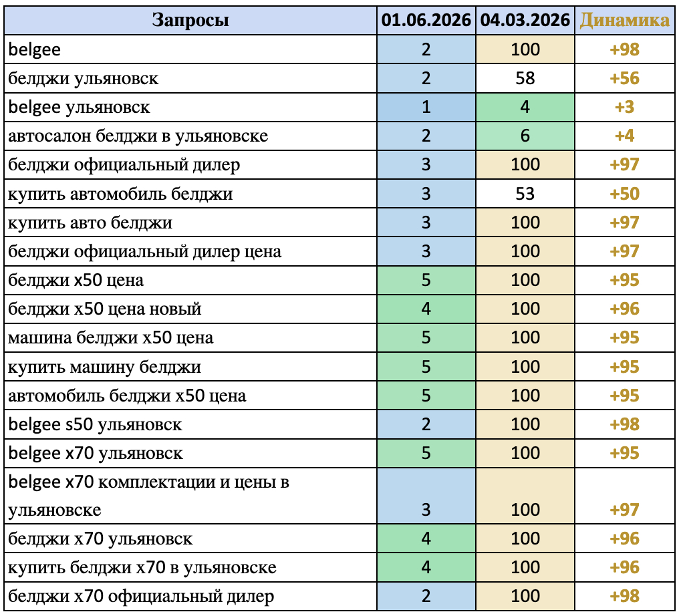The image size is (679, 616).
Task: Select the query 'автомобиль белджи х50 цена'
Action: coord(190,396)
